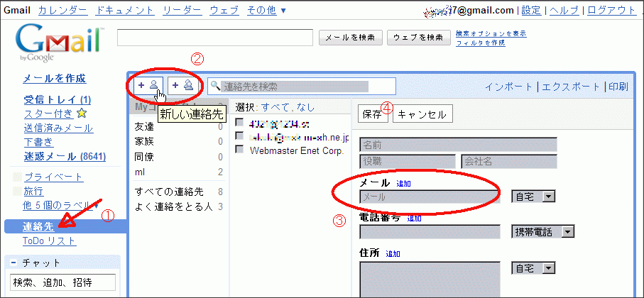This screenshot has height=298, width=644.
Task: Click the new group icon button
Action: [x=183, y=86]
